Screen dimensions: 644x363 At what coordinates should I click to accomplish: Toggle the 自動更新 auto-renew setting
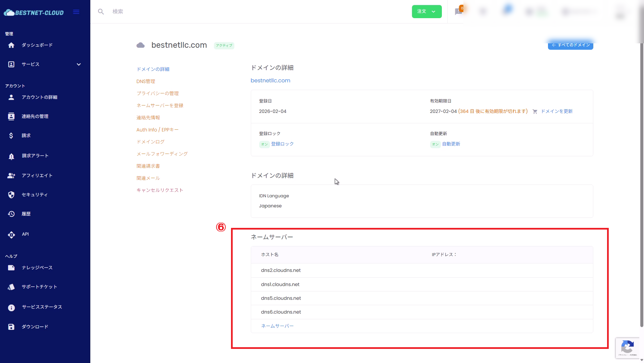pyautogui.click(x=451, y=144)
